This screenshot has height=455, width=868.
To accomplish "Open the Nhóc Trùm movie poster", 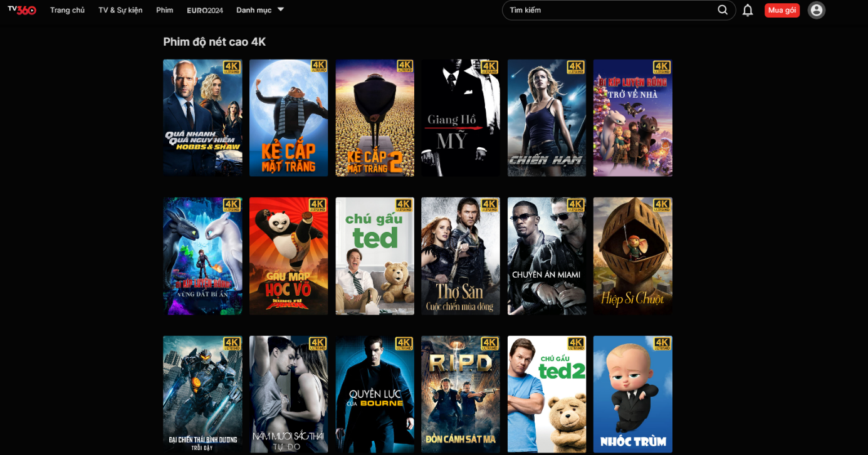I will click(633, 394).
